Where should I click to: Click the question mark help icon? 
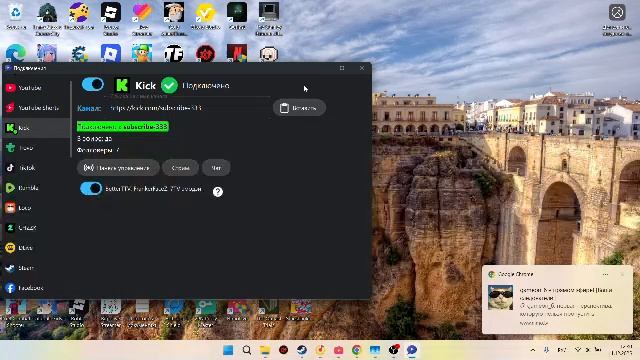point(218,191)
